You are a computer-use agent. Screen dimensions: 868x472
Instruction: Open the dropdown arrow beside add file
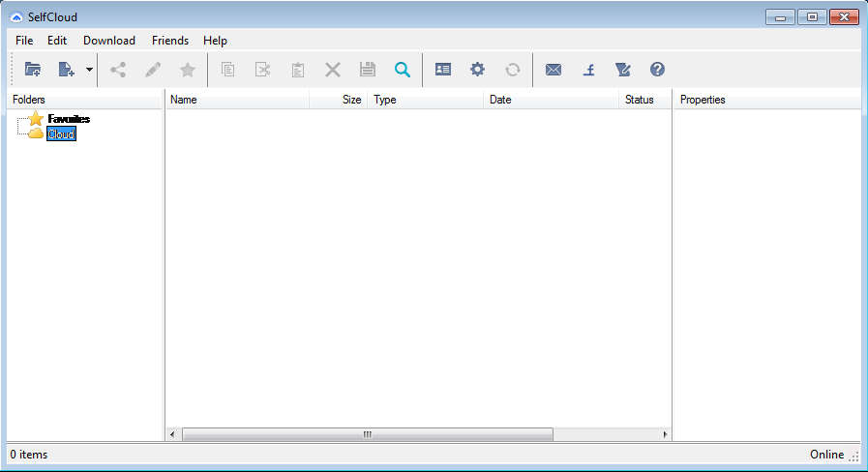pyautogui.click(x=89, y=70)
